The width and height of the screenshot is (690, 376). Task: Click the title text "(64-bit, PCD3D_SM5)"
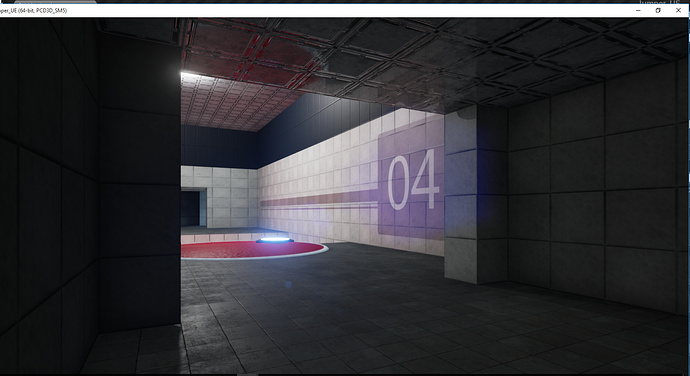click(43, 11)
